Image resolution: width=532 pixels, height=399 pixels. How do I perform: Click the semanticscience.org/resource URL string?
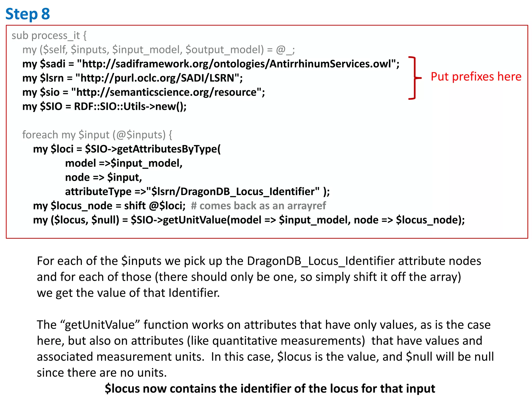point(168,92)
